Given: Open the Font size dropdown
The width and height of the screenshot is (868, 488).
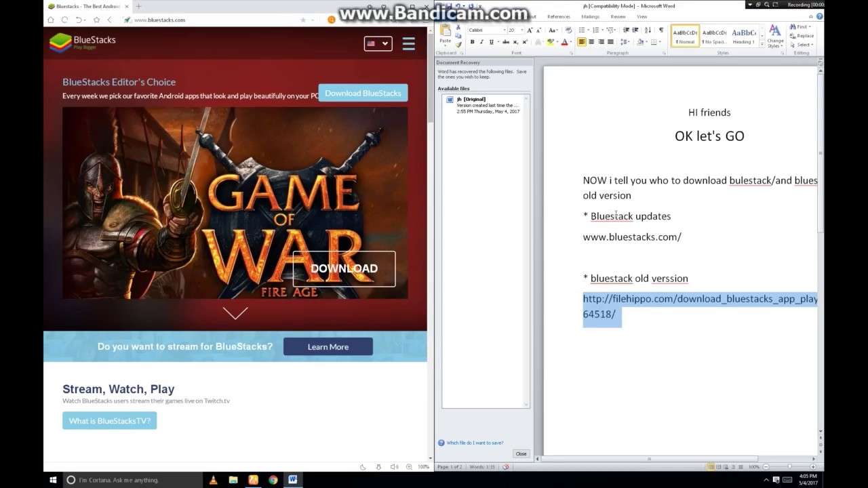Looking at the screenshot, I should 523,30.
